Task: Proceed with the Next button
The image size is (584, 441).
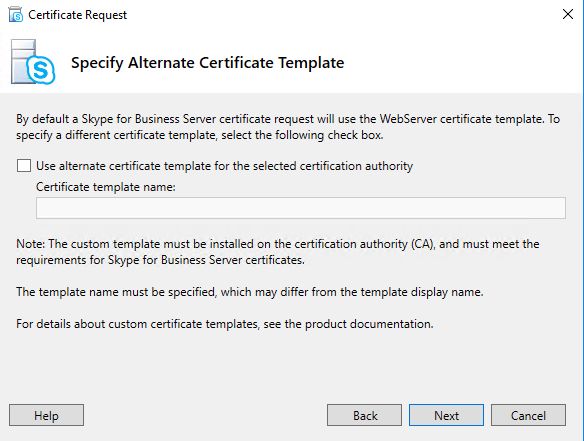Action: pyautogui.click(x=446, y=415)
